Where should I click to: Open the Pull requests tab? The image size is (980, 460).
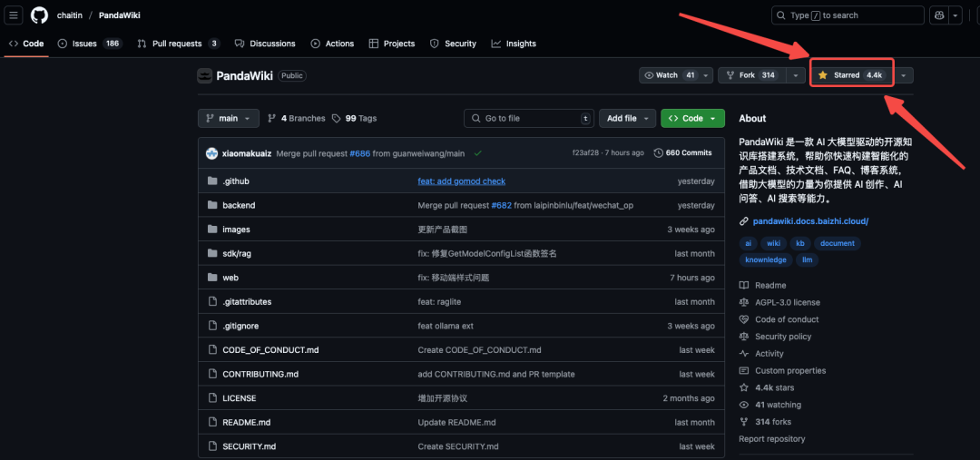[x=177, y=44]
